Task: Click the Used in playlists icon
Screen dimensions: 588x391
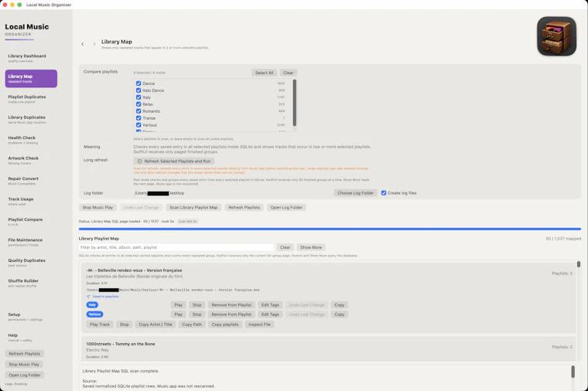Action: click(88, 297)
